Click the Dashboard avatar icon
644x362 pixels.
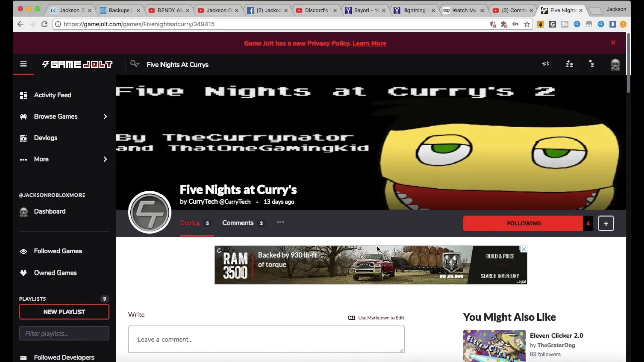pos(23,212)
